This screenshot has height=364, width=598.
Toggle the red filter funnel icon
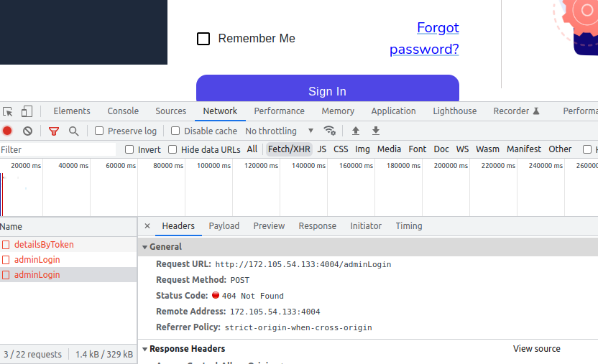pos(54,131)
